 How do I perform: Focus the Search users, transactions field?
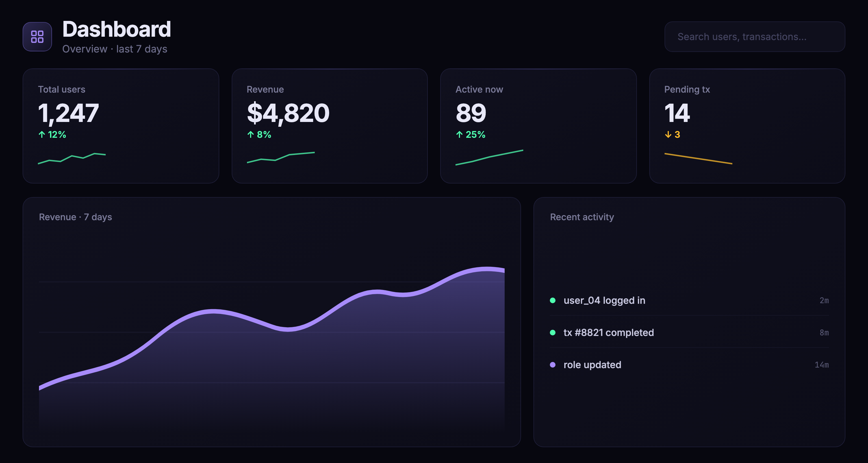(x=754, y=37)
